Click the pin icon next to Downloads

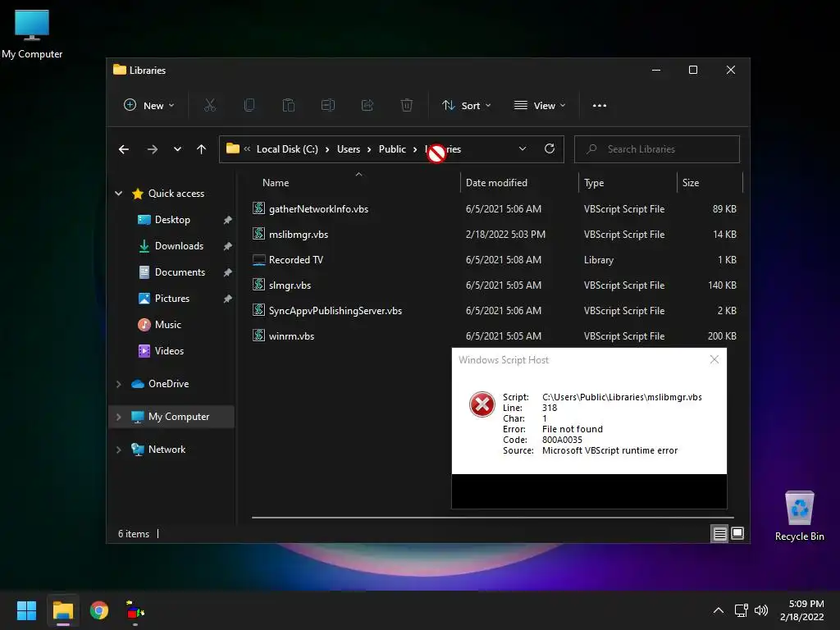pos(228,246)
